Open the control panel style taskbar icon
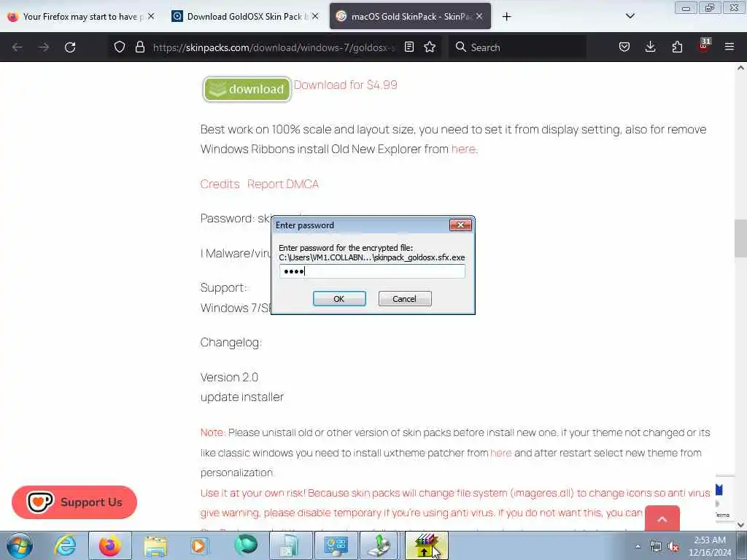 tap(336, 545)
